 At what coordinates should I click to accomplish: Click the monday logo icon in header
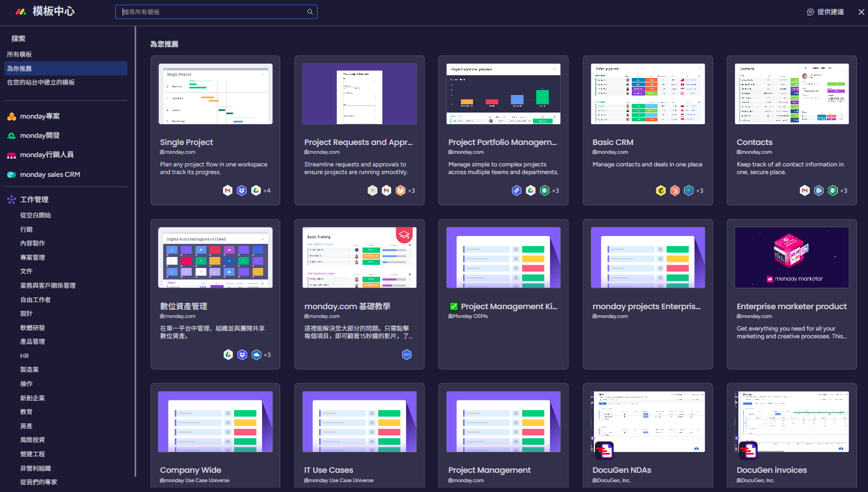click(21, 12)
